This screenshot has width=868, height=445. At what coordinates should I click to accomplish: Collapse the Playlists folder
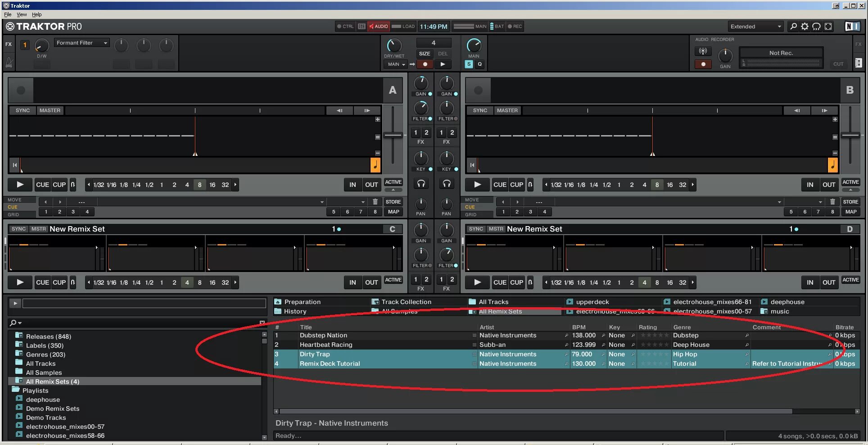point(16,390)
